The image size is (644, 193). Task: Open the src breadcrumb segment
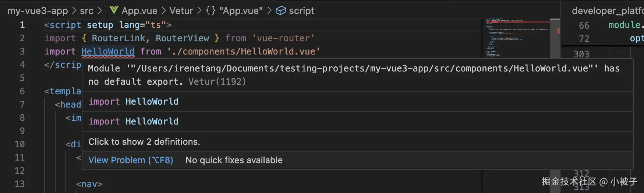point(86,11)
